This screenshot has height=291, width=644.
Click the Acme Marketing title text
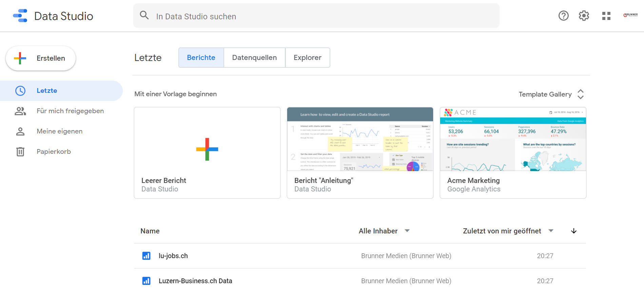tap(473, 181)
